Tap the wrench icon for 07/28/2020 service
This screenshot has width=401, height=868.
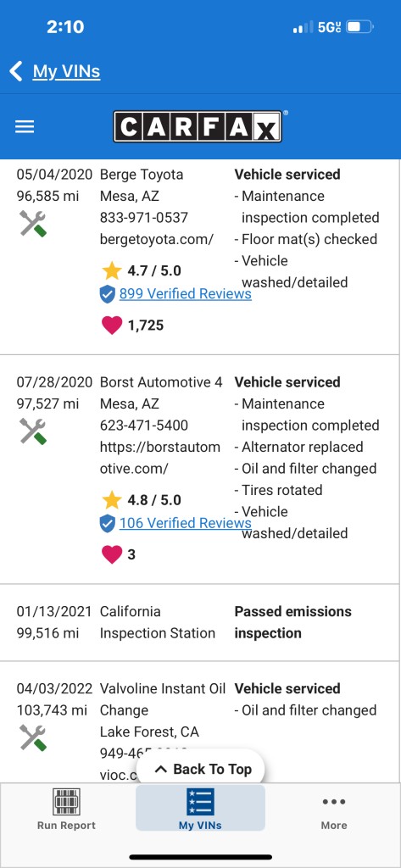coord(33,431)
